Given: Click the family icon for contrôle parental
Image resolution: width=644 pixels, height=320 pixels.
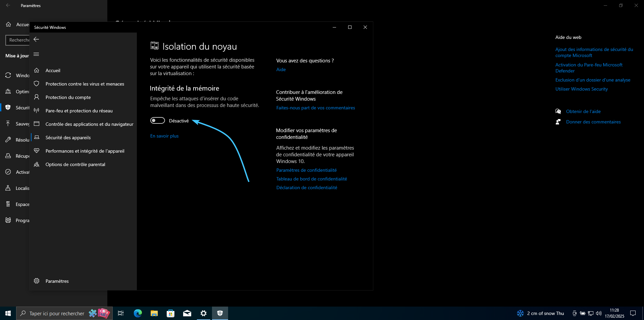Looking at the screenshot, I should (x=37, y=164).
